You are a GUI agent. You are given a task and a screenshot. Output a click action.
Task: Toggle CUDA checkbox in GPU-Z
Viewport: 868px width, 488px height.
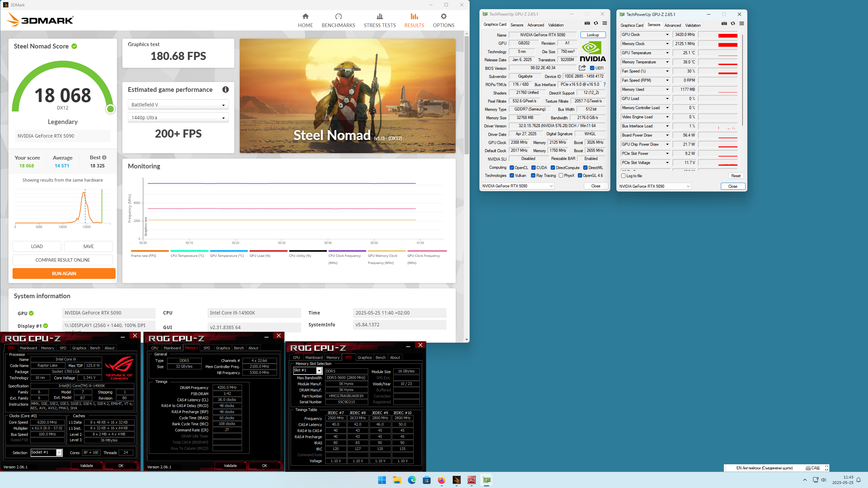pyautogui.click(x=533, y=168)
